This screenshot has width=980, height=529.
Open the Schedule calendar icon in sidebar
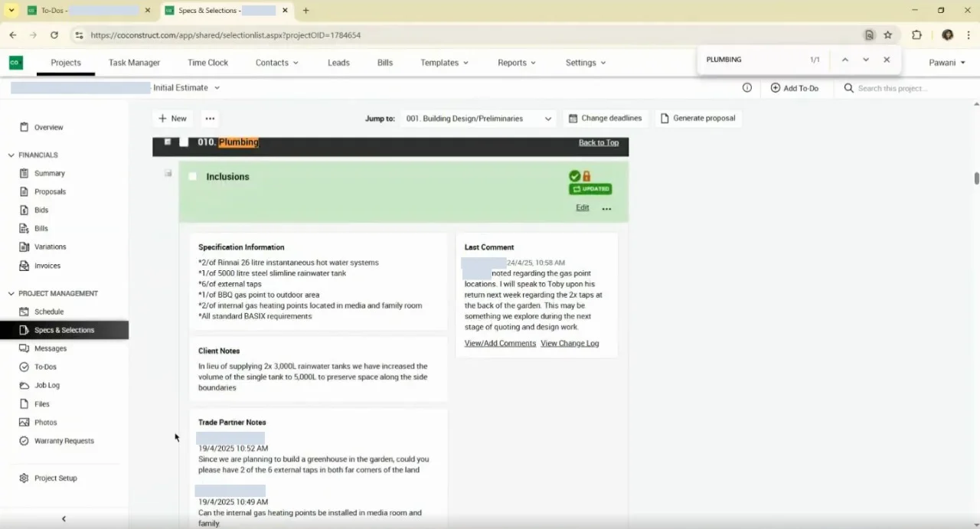coord(24,312)
